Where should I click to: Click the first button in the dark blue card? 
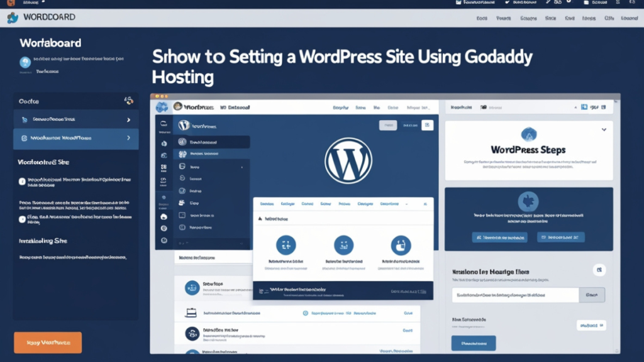(x=499, y=237)
